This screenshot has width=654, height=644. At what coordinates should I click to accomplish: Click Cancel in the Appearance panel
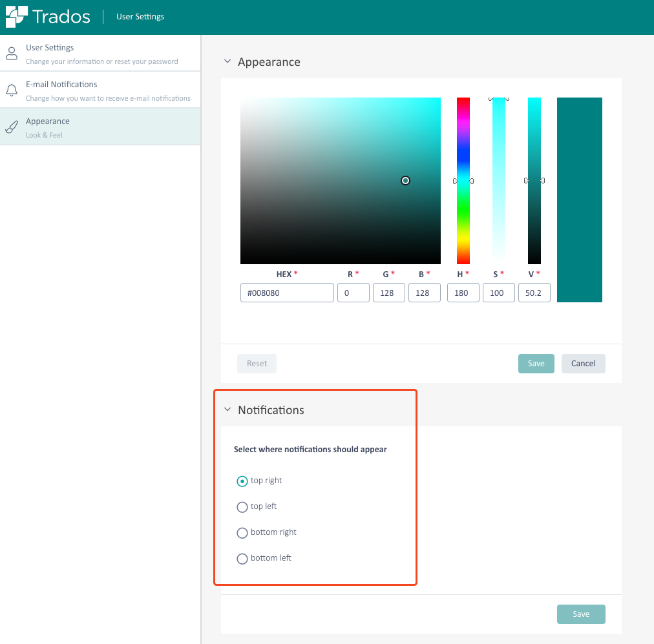click(x=583, y=364)
